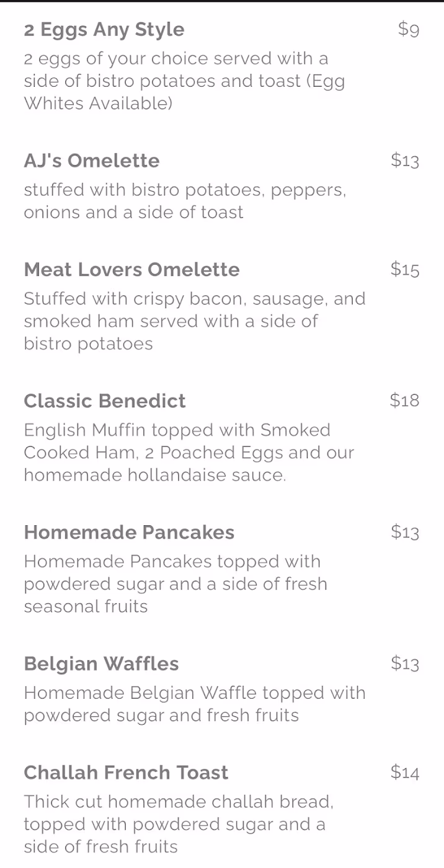
Task: Click the $18 Classic Benedict price
Action: (x=405, y=401)
